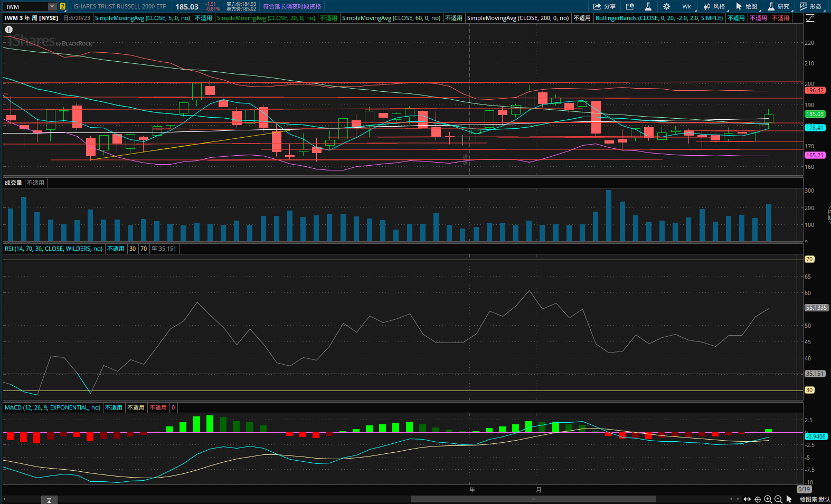Screen dimensions: 831x504
Task: Click the crosshair pan icon at bottom
Action: point(758,499)
